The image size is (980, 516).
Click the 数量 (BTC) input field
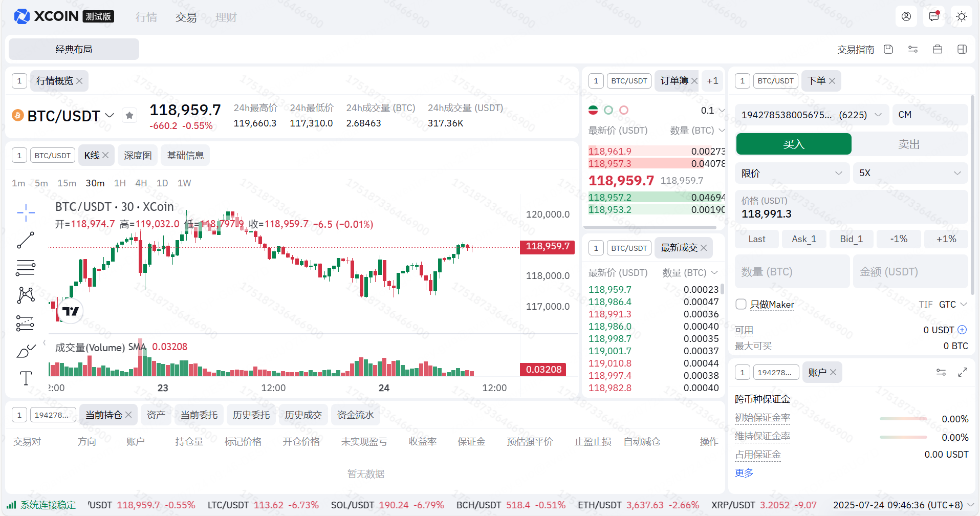point(792,272)
